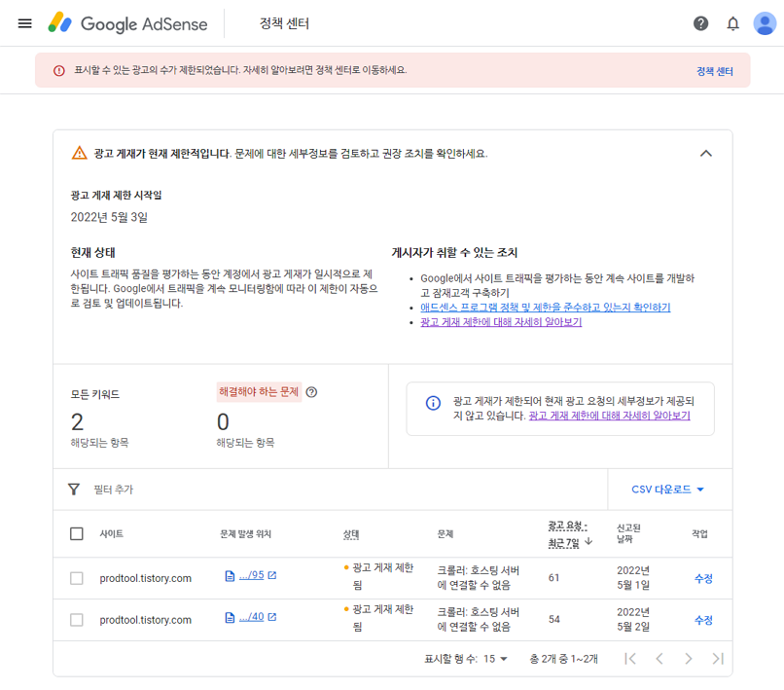This screenshot has height=690, width=784.
Task: Open notifications via the bell icon
Action: point(732,23)
